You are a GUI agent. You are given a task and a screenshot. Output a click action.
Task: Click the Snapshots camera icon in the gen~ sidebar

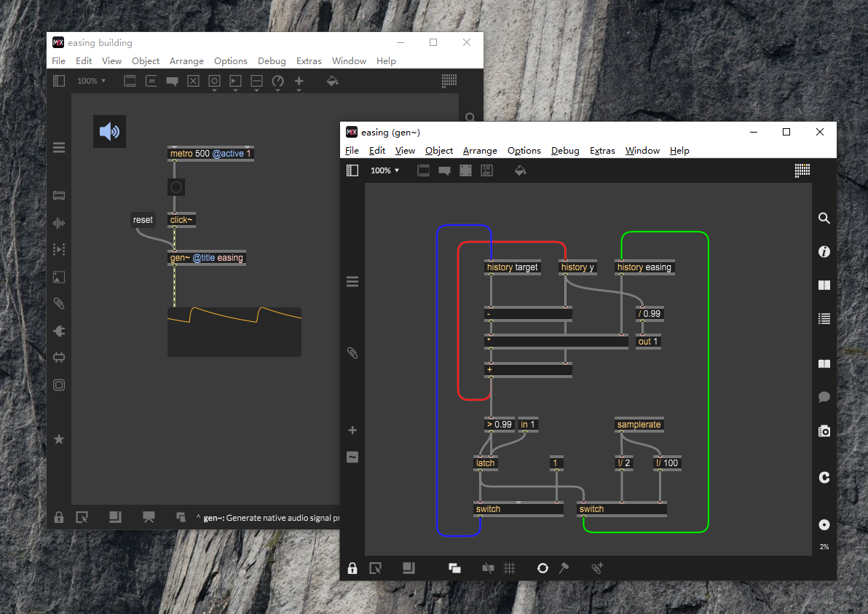coord(824,431)
